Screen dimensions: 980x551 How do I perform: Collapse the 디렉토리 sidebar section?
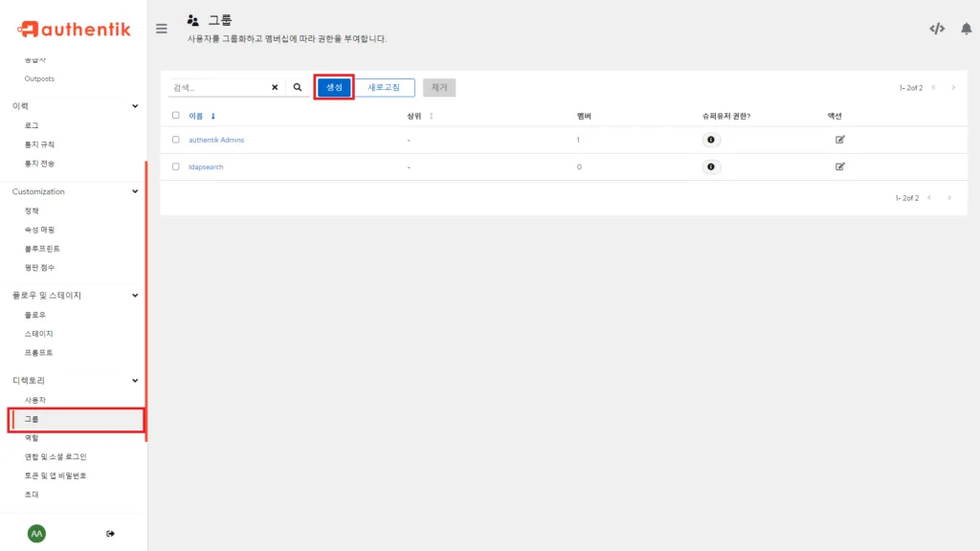[x=136, y=381]
